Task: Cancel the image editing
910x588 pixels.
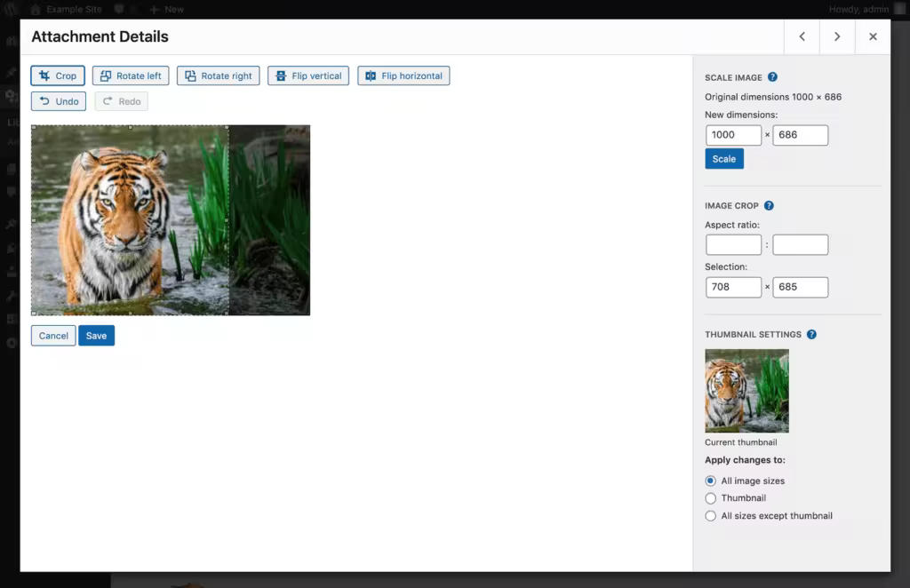Action: 53,336
